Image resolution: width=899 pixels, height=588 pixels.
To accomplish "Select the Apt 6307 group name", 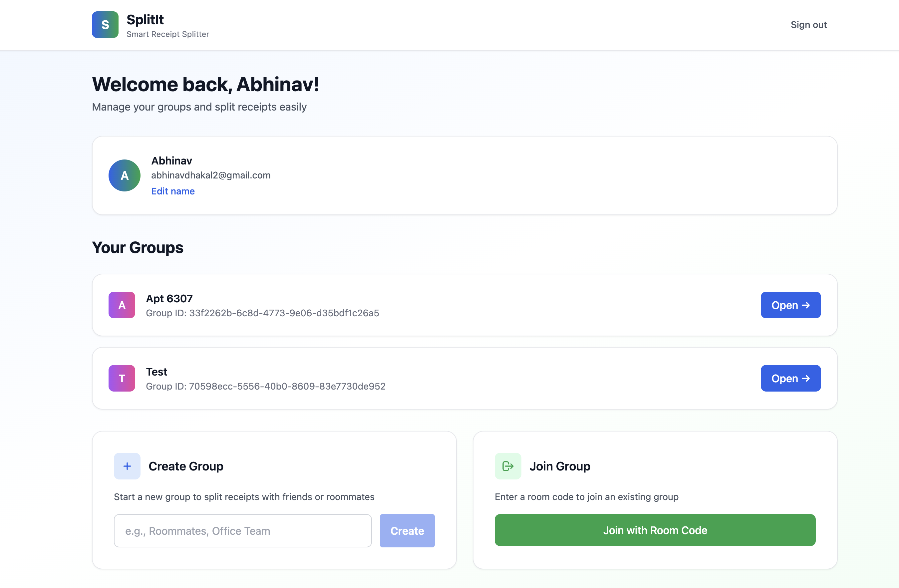I will pos(169,298).
